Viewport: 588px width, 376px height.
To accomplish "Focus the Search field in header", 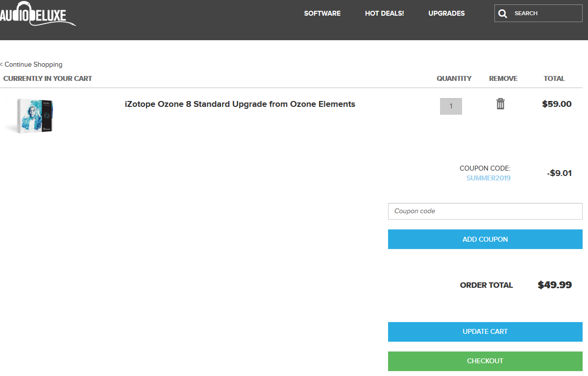I will click(x=539, y=13).
